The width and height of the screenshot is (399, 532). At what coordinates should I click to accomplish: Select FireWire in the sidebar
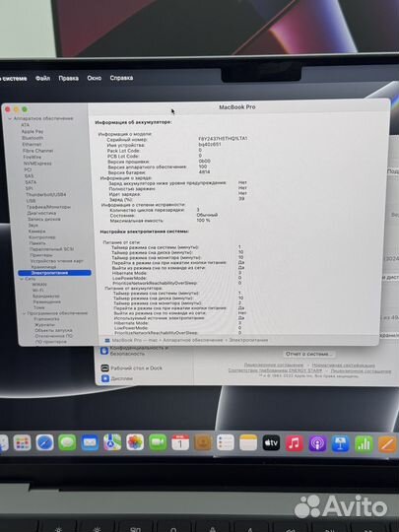coord(33,157)
